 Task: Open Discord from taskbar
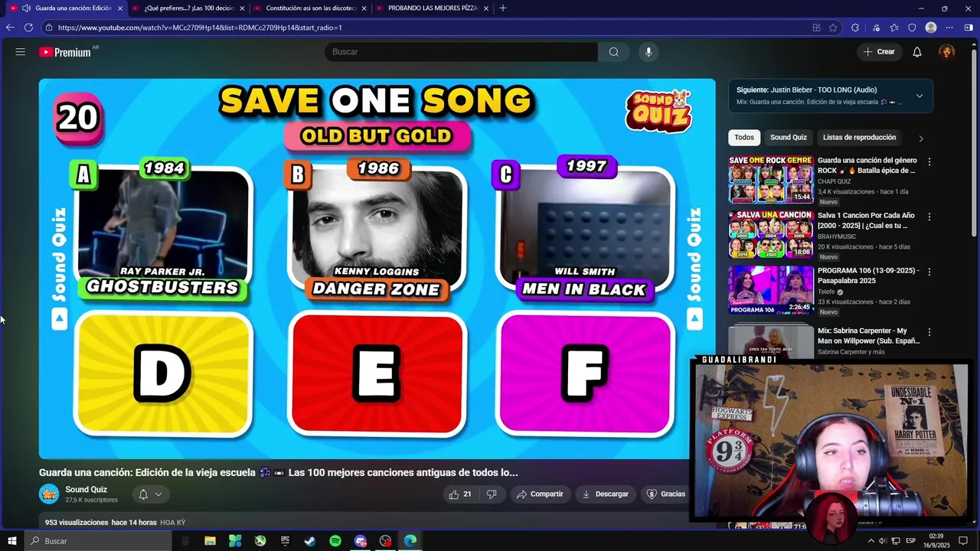pos(361,541)
